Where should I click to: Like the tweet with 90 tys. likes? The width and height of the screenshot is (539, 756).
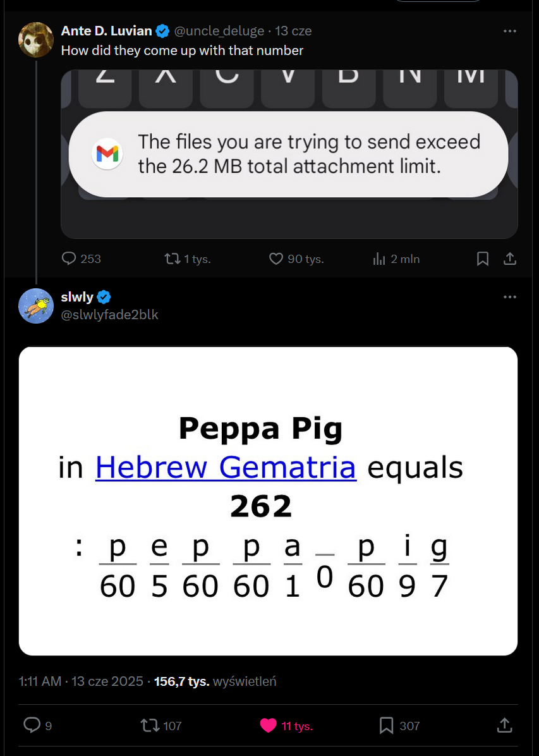tap(277, 259)
